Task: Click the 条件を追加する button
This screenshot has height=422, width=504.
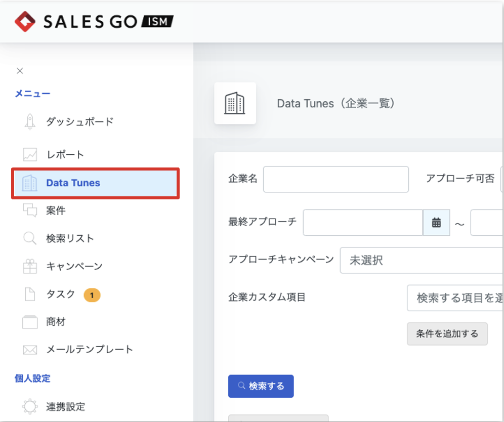Action: [447, 334]
